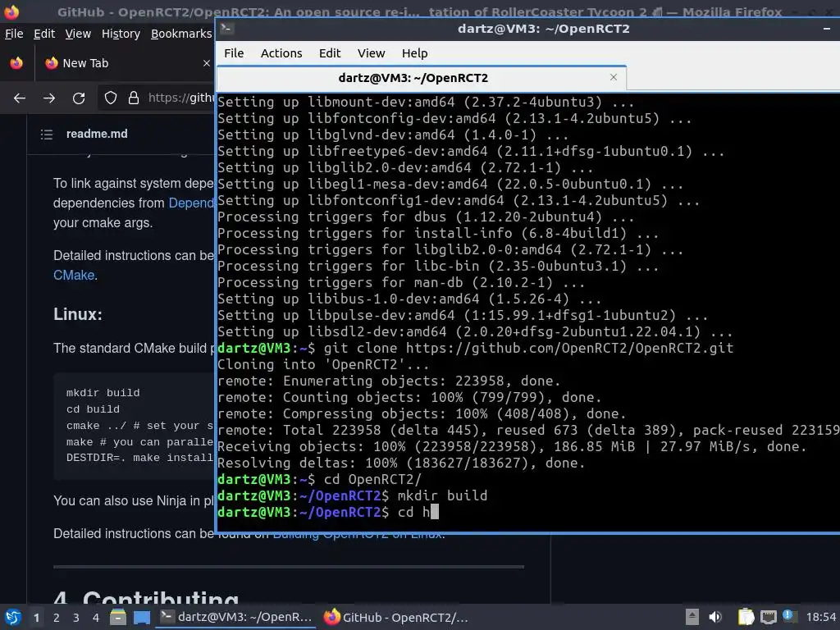840x630 pixels.
Task: Click the readme.md file heading
Action: pos(97,134)
